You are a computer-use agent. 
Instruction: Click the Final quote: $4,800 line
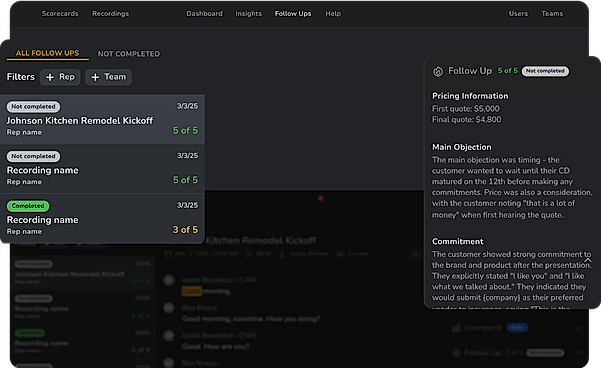(466, 120)
